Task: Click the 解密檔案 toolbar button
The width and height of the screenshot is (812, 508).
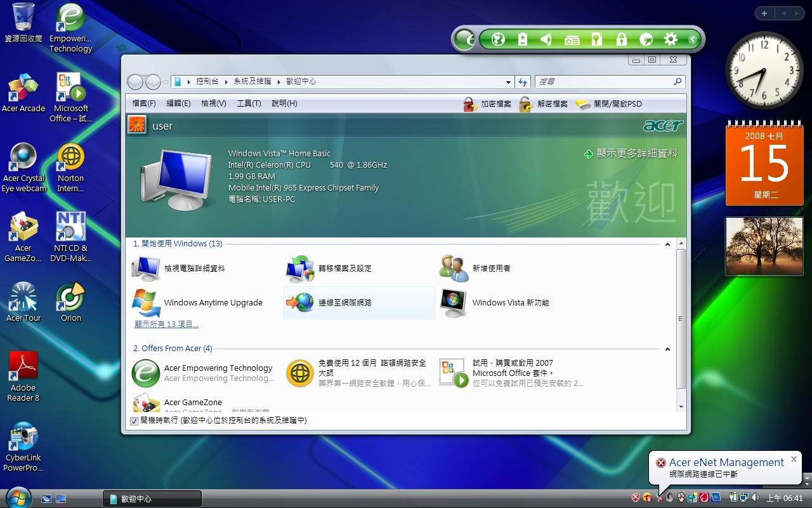Action: tap(543, 104)
